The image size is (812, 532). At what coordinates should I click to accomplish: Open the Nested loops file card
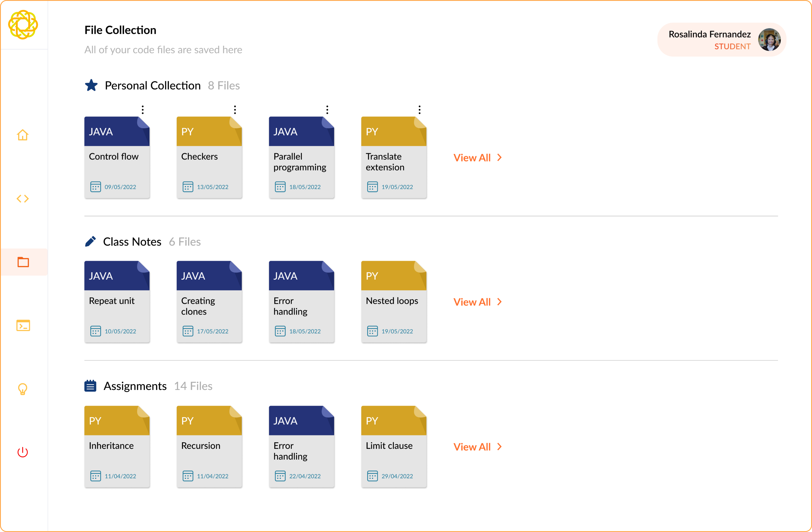(394, 302)
